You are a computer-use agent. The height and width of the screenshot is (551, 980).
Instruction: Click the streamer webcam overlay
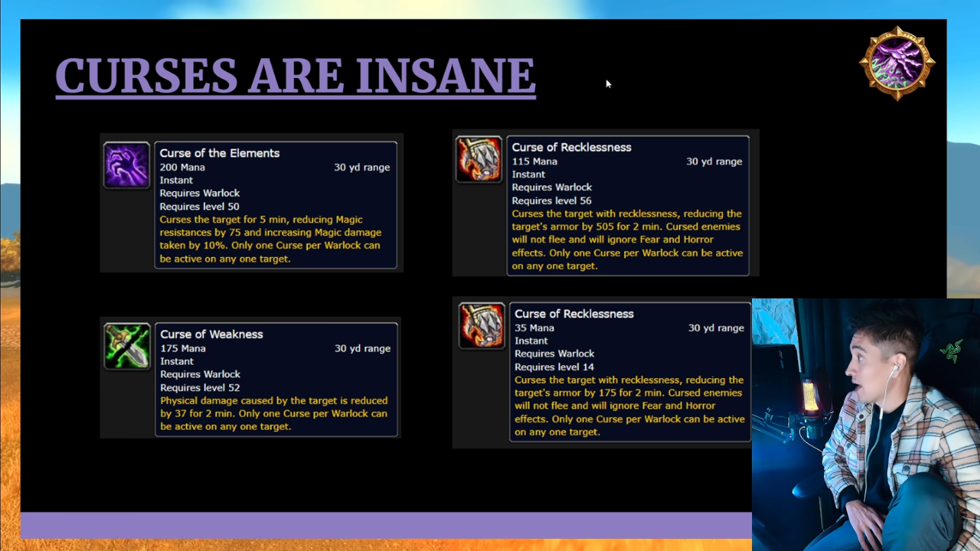click(866, 425)
